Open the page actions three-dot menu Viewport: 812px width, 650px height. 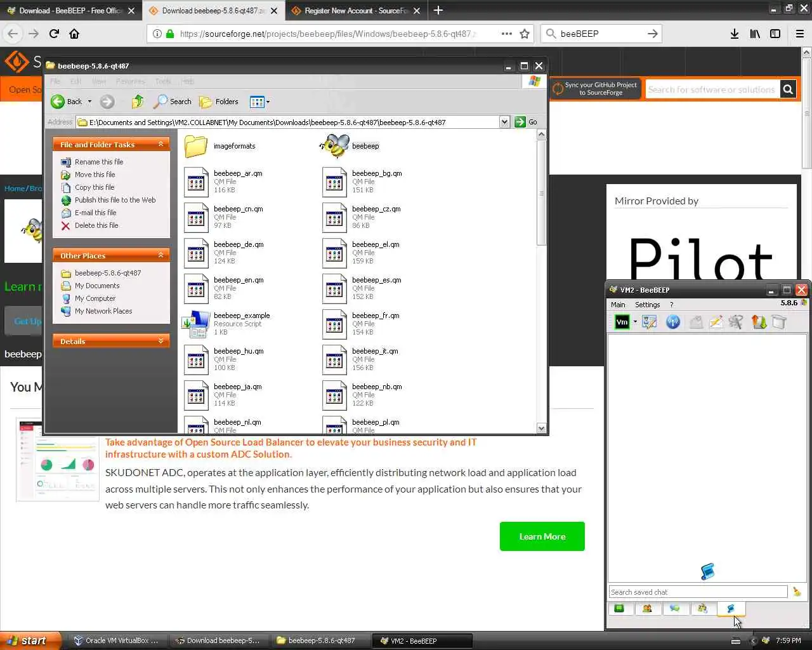(506, 34)
